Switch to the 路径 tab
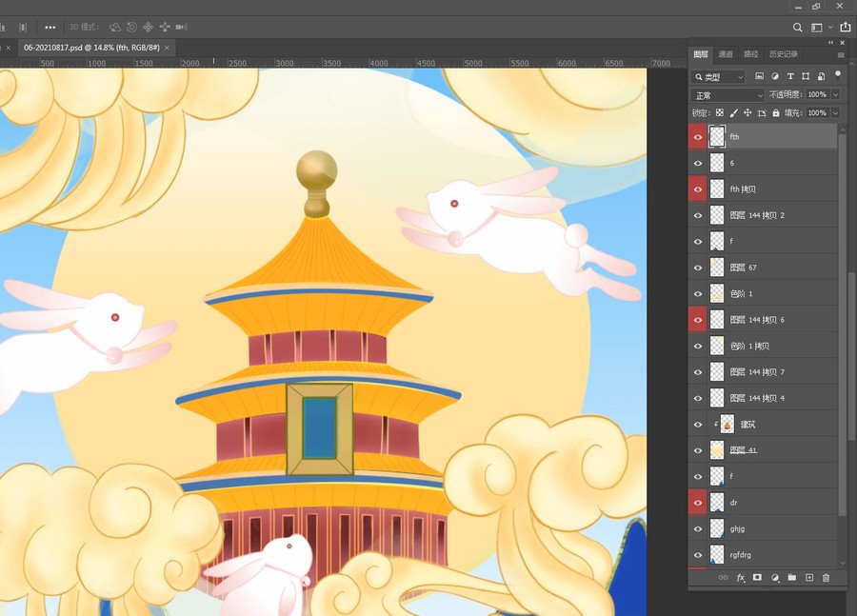857x616 pixels. tap(751, 54)
